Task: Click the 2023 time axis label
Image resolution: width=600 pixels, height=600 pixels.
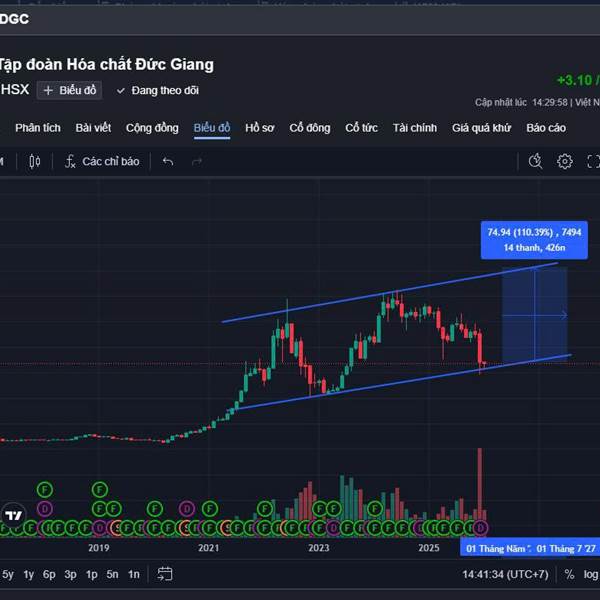Action: tap(319, 548)
